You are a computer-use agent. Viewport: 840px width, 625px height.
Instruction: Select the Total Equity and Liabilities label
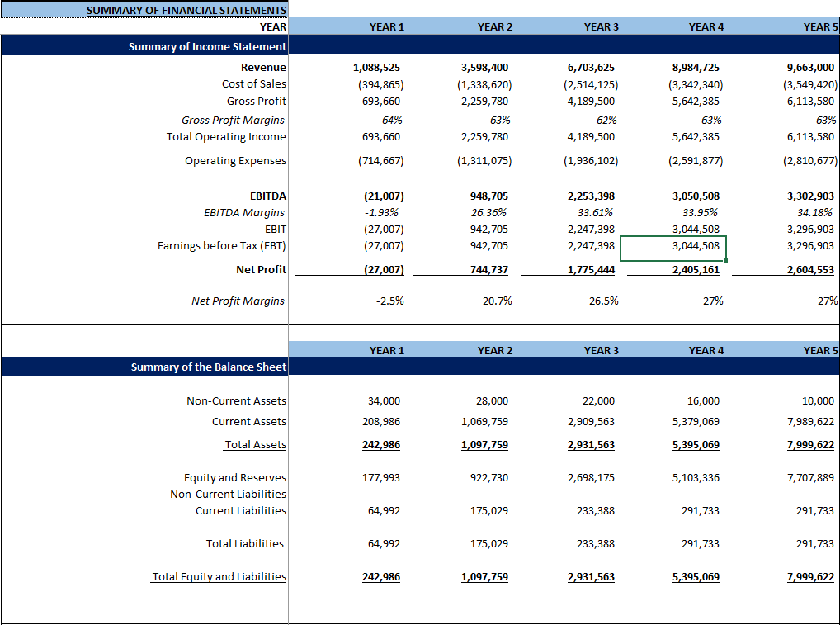pos(218,576)
